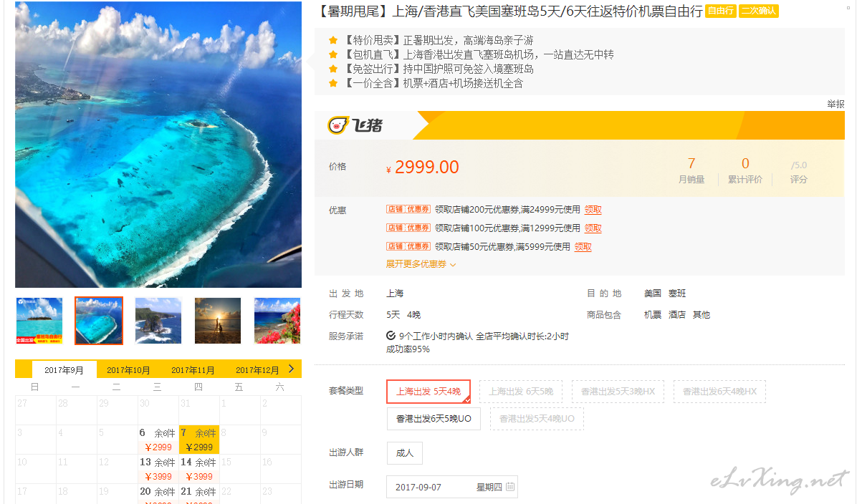The width and height of the screenshot is (857, 504).
Task: Click 领取 link for the 200元 coupon
Action: coord(593,210)
